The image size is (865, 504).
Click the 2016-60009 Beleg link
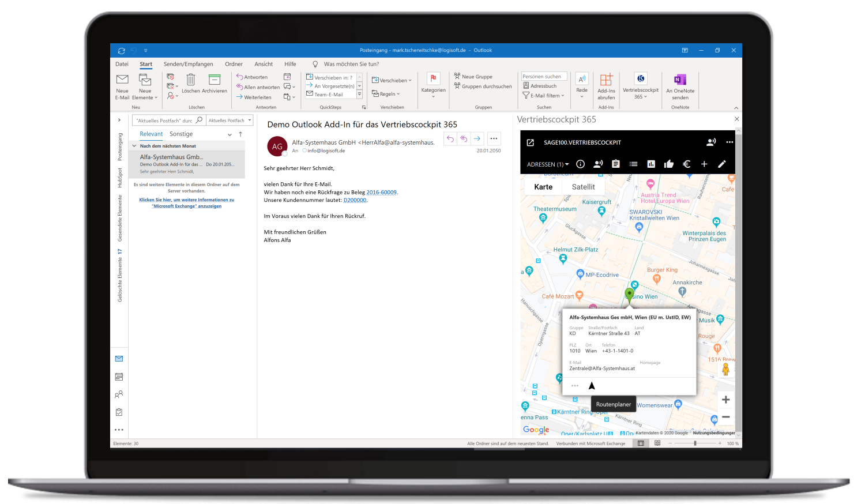(x=382, y=192)
